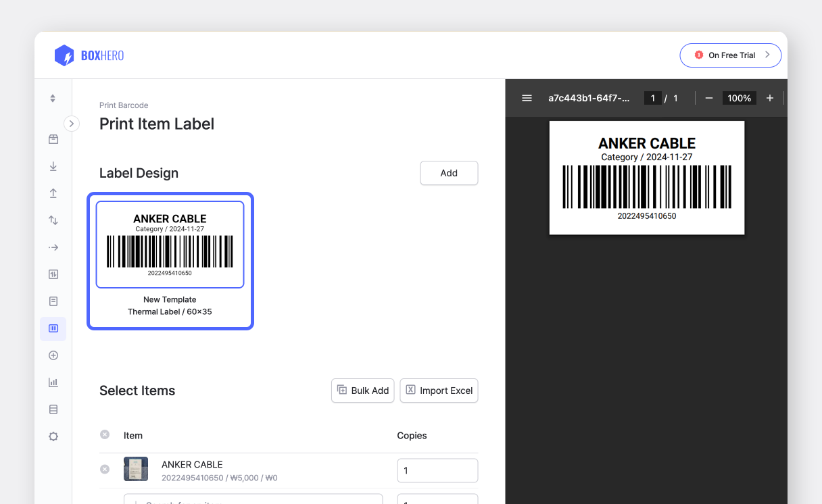Screen dimensions: 822x504
Task: Click the Import Excel button
Action: click(439, 390)
